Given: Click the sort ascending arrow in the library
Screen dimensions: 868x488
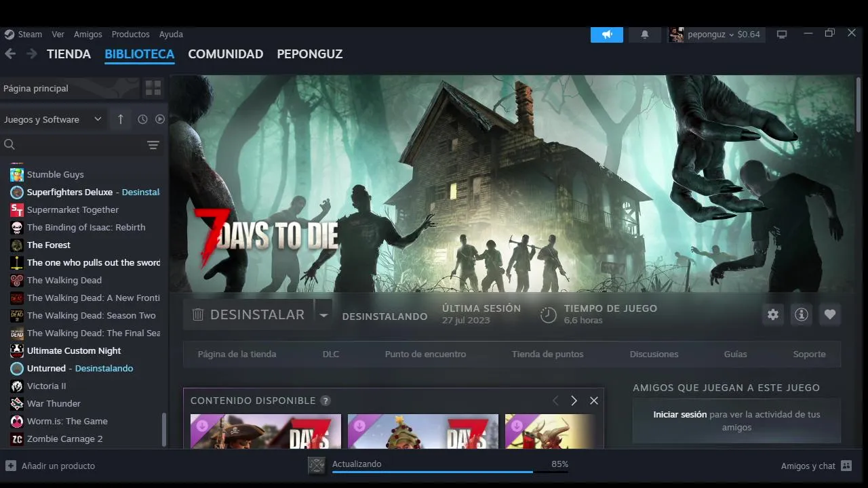Looking at the screenshot, I should (x=121, y=119).
